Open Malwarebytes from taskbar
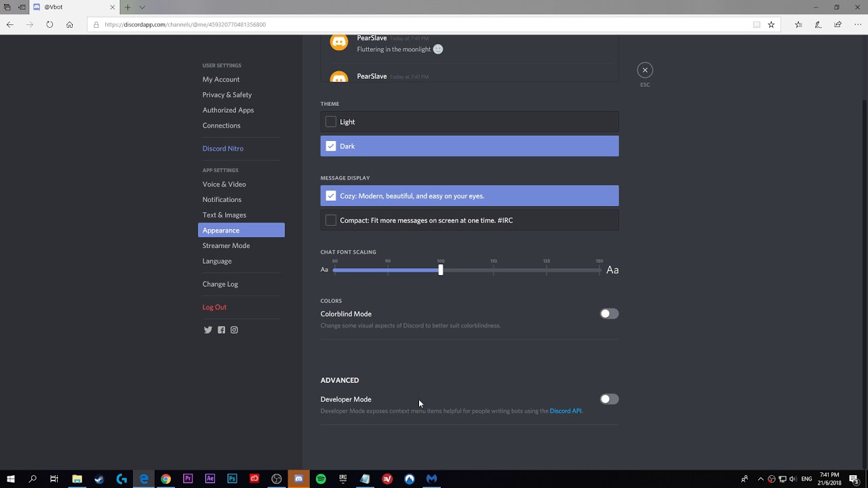Image resolution: width=868 pixels, height=488 pixels. [x=431, y=479]
